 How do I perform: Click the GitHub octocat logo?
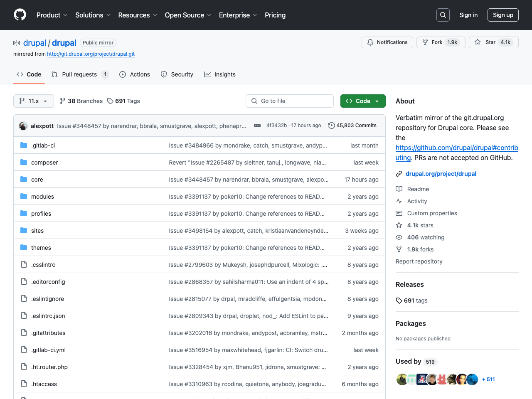[x=20, y=15]
